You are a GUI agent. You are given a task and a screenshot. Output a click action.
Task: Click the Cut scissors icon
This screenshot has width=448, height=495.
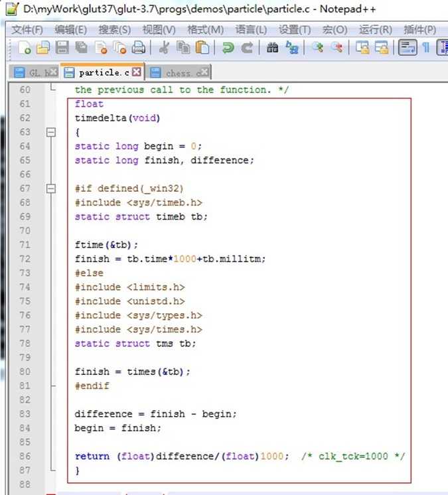(164, 48)
